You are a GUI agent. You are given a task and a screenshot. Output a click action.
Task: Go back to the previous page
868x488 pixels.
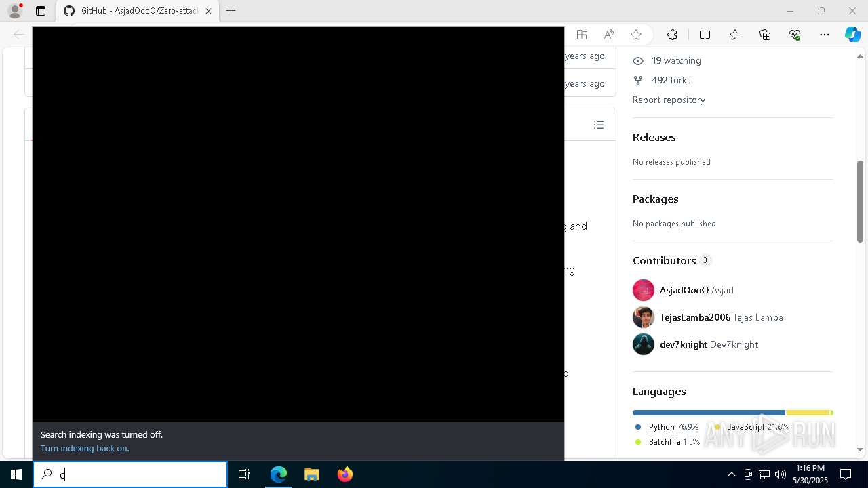(18, 35)
